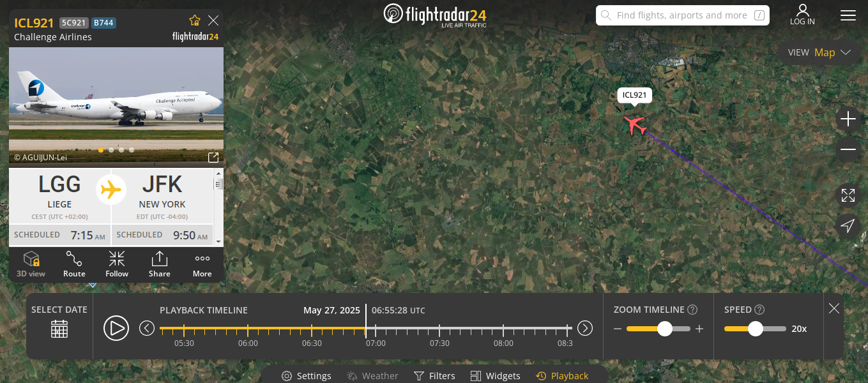868x383 pixels.
Task: Start playback with the play button
Action: (116, 328)
